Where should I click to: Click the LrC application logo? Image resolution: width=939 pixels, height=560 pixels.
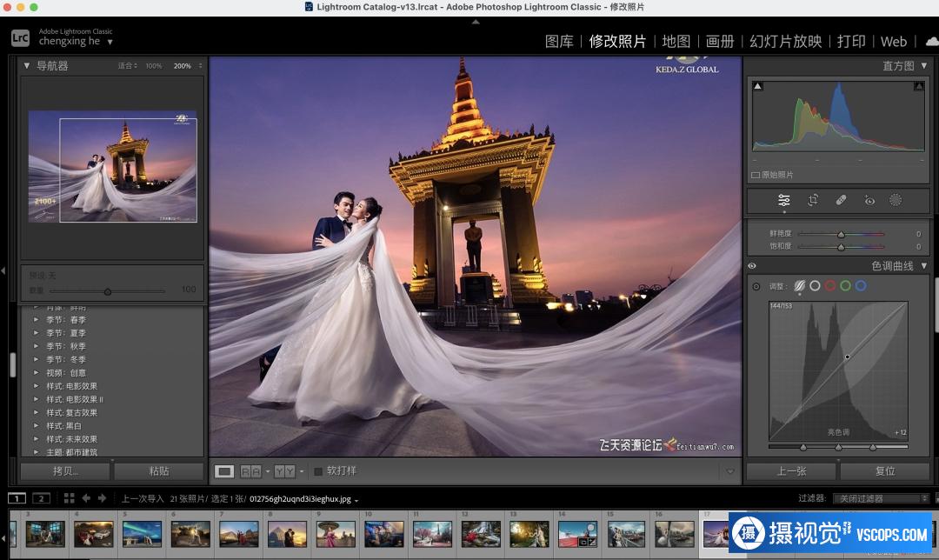(x=20, y=38)
